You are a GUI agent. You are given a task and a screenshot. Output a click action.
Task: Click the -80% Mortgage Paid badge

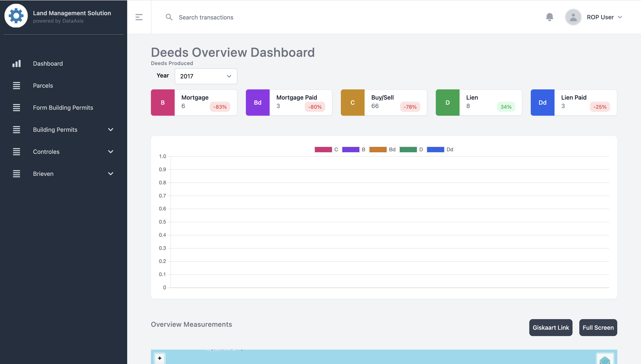(x=315, y=107)
